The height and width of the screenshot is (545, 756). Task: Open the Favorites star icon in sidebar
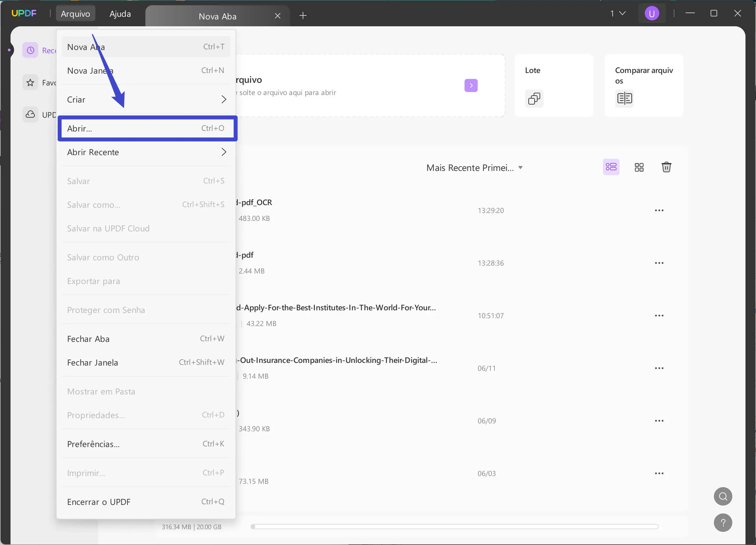(30, 82)
